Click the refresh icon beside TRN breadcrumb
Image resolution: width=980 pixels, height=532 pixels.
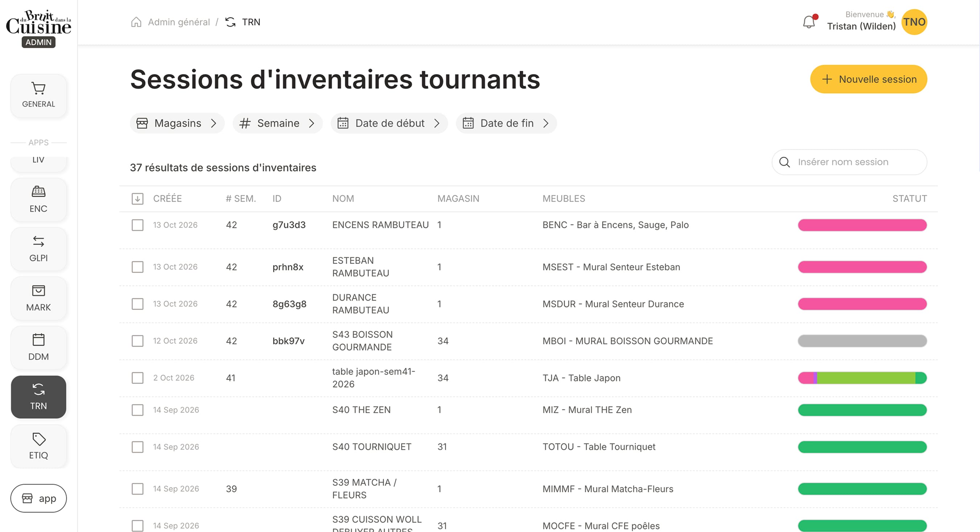230,22
